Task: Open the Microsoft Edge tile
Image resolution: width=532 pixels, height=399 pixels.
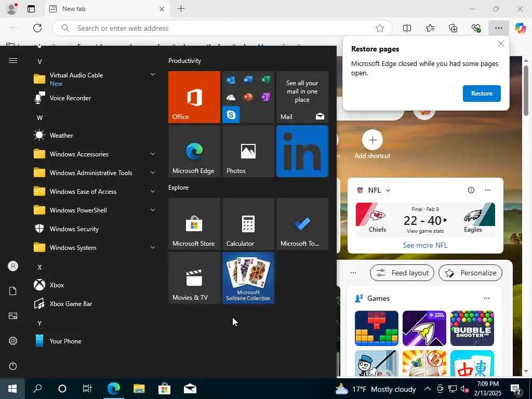Action: pos(194,151)
